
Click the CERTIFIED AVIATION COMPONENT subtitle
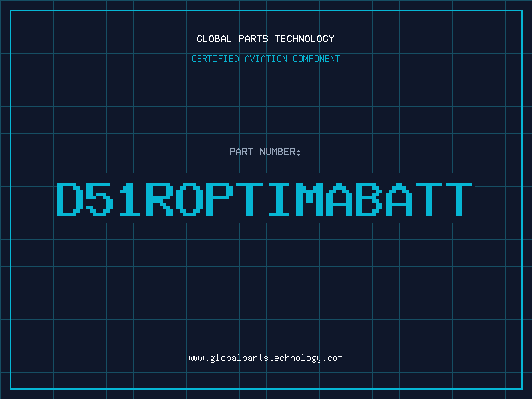pos(265,59)
